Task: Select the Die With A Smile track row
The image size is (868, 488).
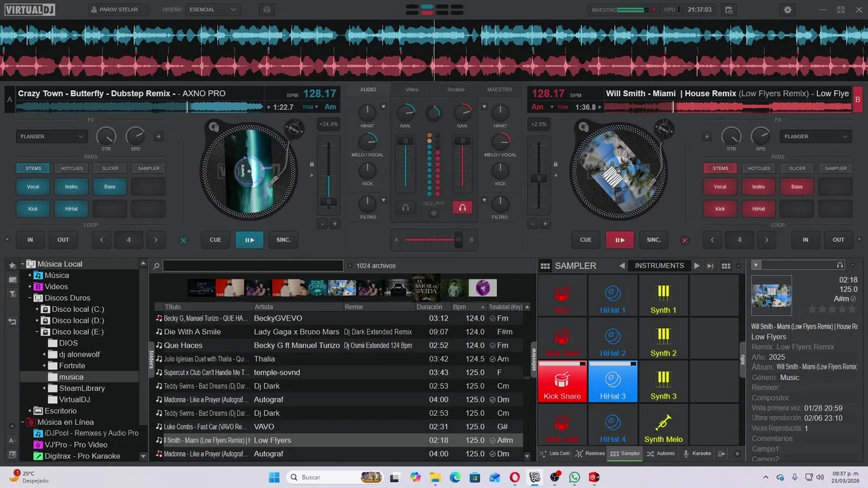Action: [x=339, y=332]
